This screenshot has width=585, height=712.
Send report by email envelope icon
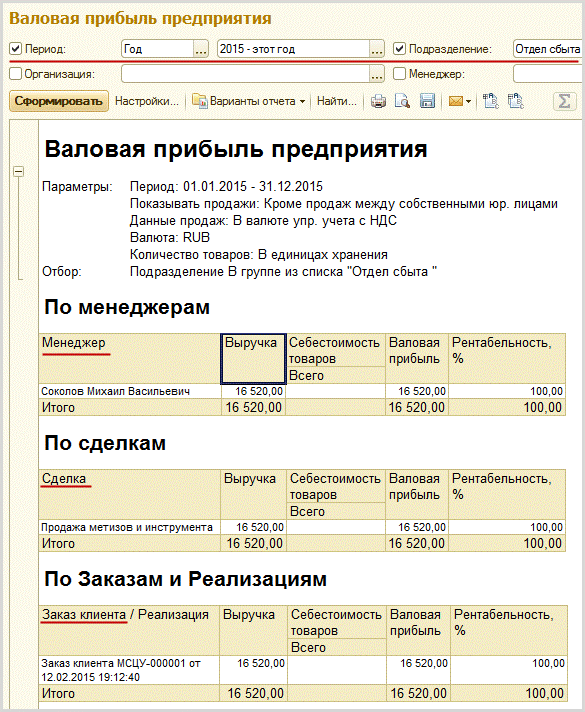[x=456, y=101]
